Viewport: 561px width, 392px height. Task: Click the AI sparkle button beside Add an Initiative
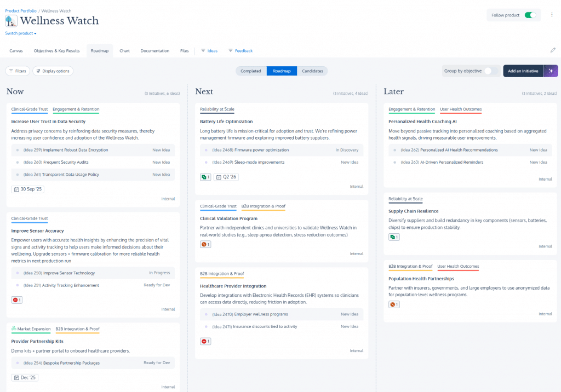pos(551,71)
